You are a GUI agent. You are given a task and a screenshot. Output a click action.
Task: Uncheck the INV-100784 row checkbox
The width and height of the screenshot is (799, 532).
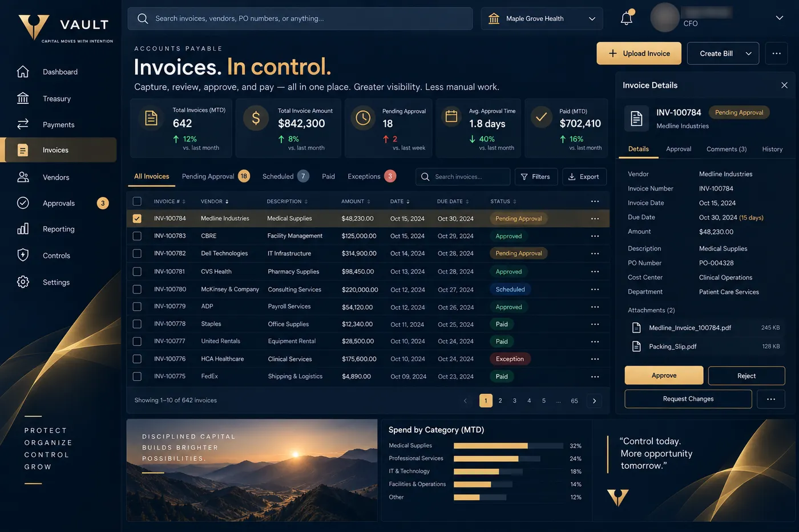(x=137, y=218)
